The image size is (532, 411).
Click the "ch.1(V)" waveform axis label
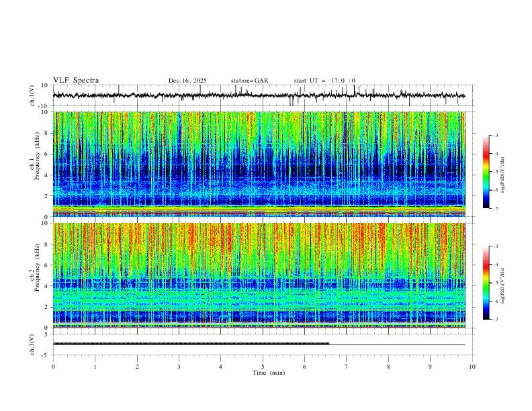32,95
